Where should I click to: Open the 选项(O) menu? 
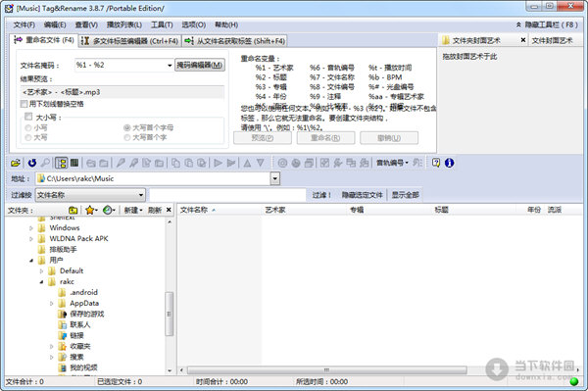pyautogui.click(x=194, y=24)
